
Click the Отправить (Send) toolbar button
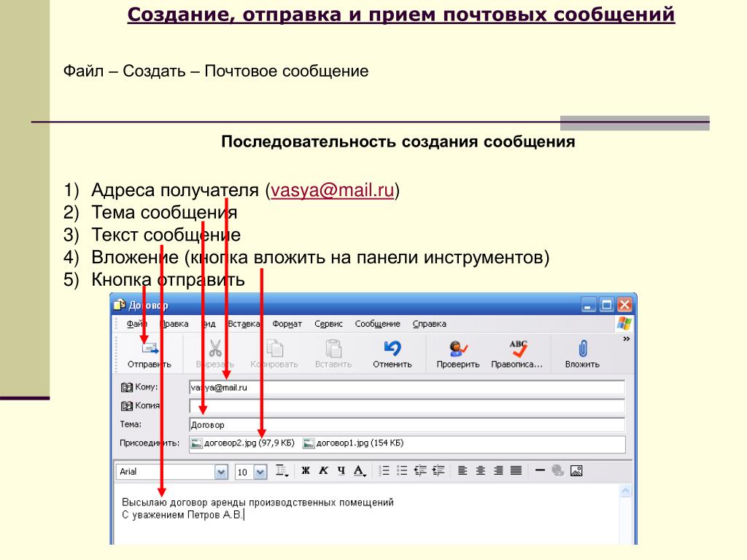click(150, 354)
